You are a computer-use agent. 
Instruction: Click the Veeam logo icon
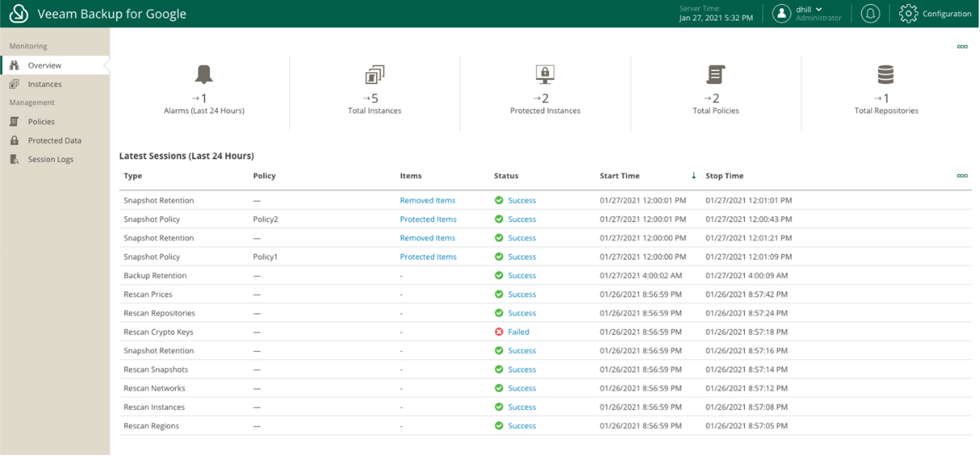click(x=19, y=14)
